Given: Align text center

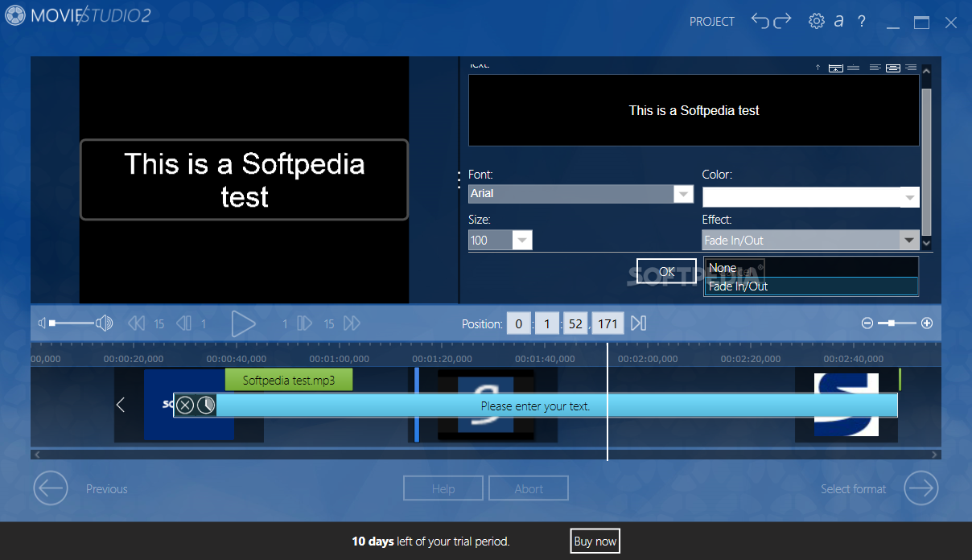Looking at the screenshot, I should coord(892,68).
